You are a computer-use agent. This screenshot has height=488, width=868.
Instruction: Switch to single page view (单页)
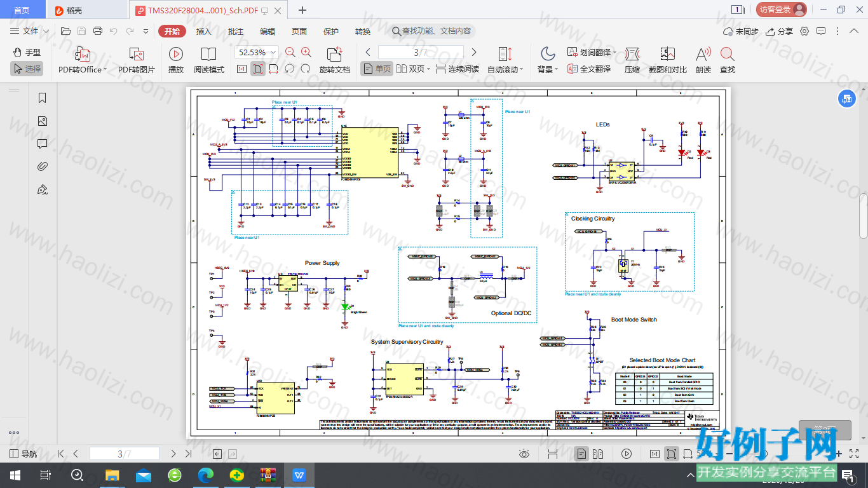pos(377,69)
